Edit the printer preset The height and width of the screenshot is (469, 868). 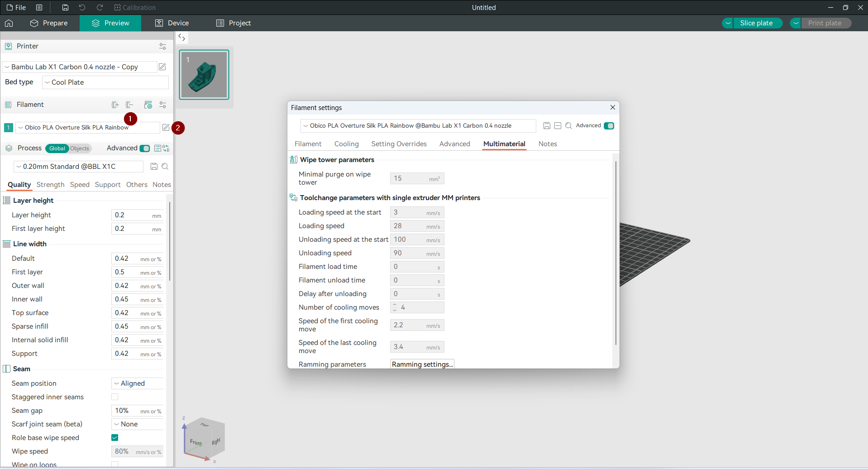click(162, 67)
